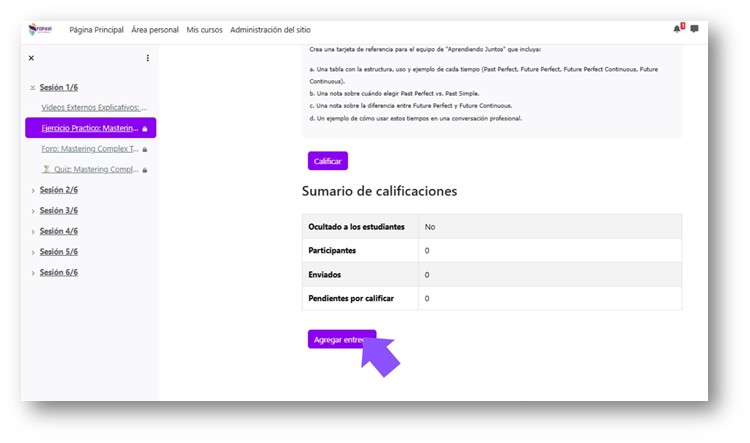
Task: Click lock icon beside Ejercicio Practico item
Action: [145, 129]
